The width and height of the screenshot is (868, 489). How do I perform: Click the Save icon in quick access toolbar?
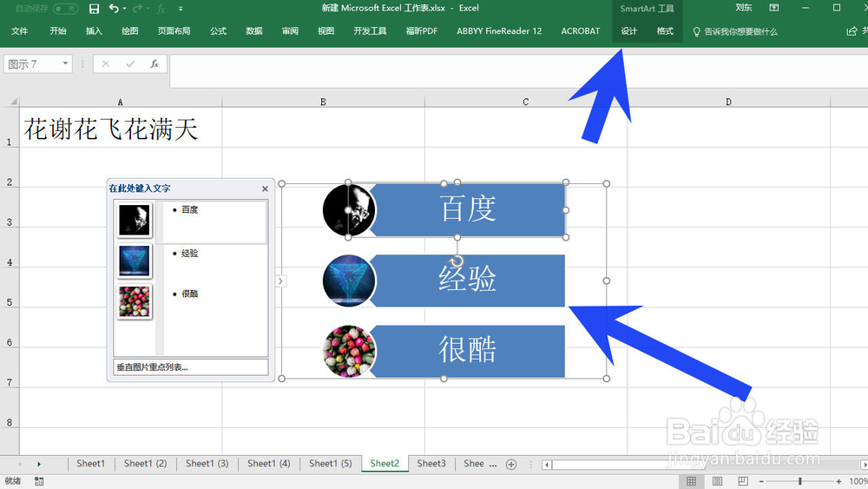tap(94, 9)
